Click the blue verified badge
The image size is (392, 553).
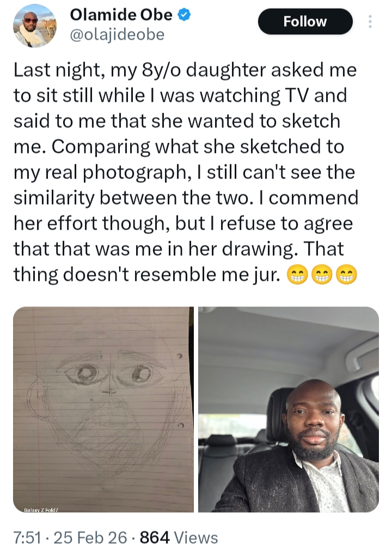184,15
